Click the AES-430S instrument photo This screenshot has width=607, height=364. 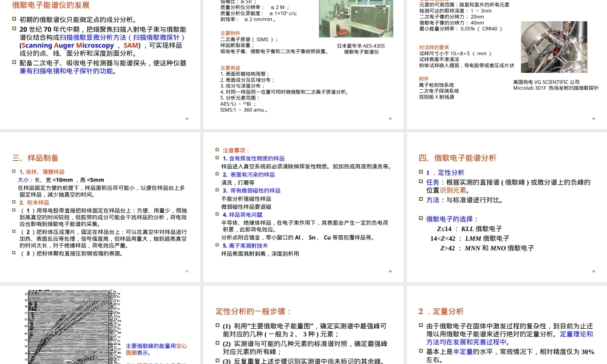(x=356, y=19)
